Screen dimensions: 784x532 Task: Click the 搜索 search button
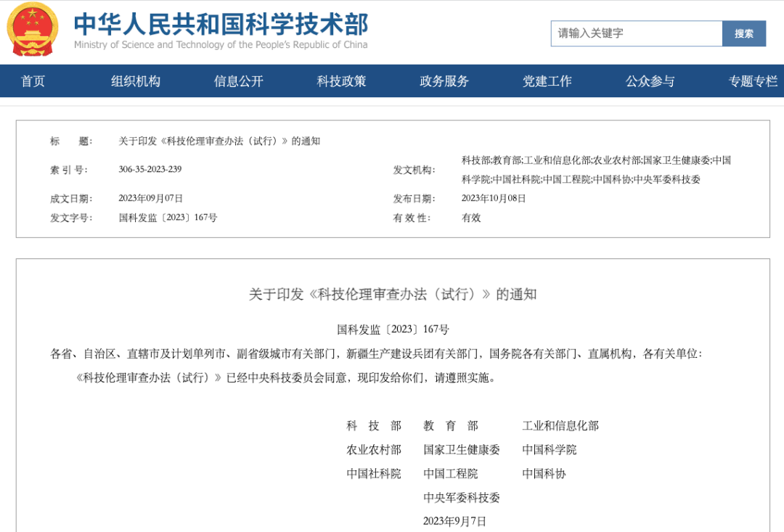tap(744, 33)
